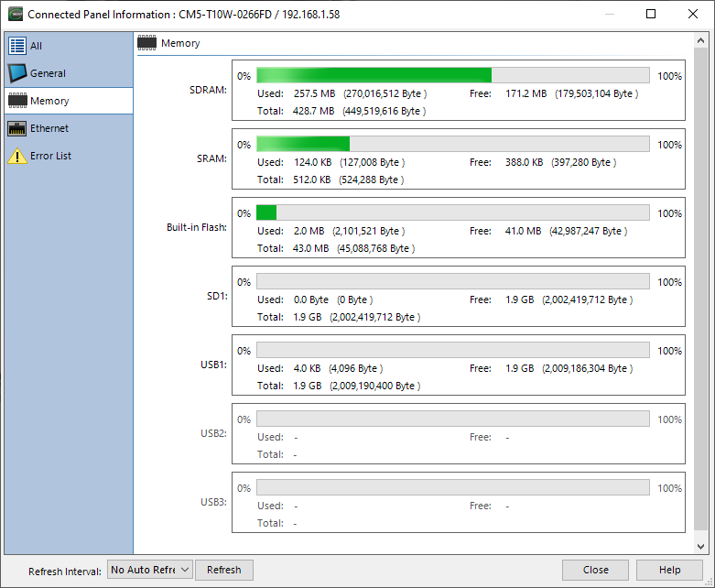Screen dimensions: 715x588
Task: Click the greyed USB3 label
Action: [213, 502]
